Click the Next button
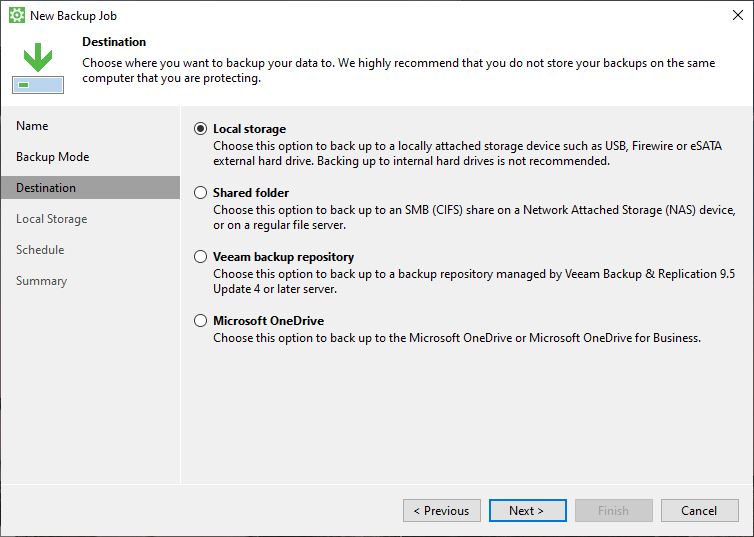Viewport: 754px width, 537px height. pyautogui.click(x=528, y=511)
